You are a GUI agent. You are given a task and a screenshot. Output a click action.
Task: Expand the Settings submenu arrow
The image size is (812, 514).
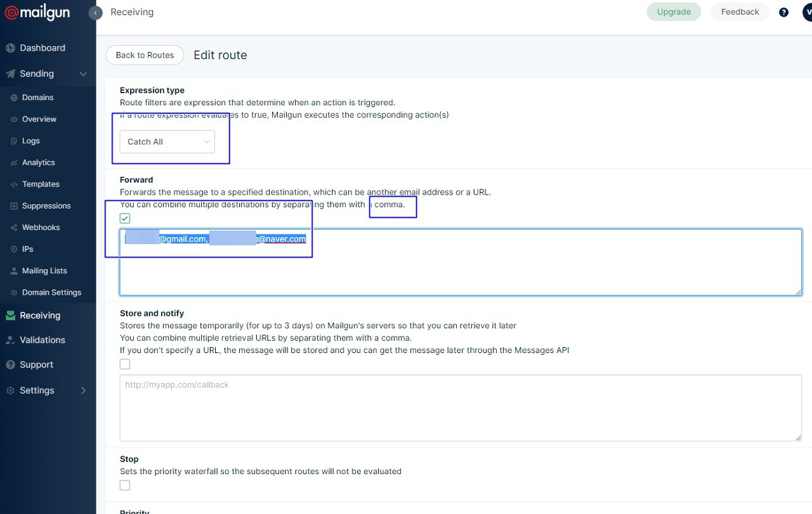[83, 391]
